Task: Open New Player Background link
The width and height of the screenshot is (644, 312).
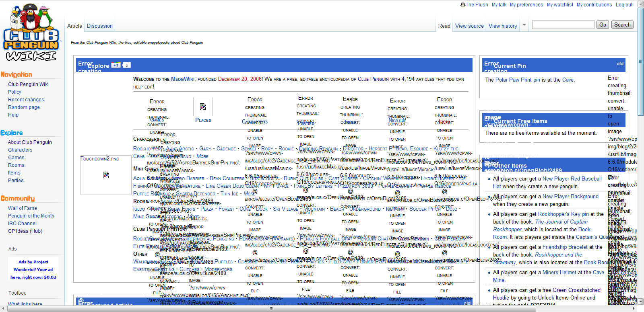Action: pos(570,197)
